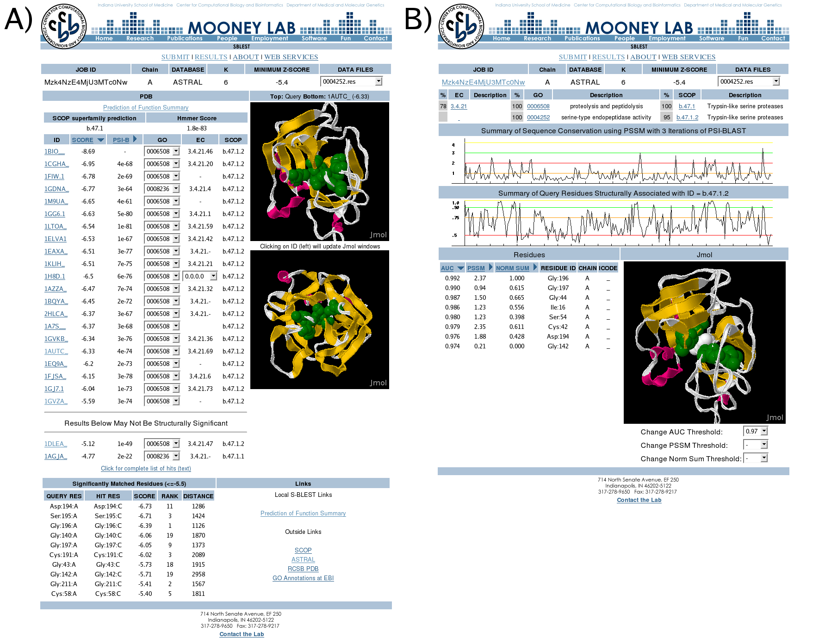
Task: Open Prediction of Function Summary under PDB header
Action: coord(146,107)
